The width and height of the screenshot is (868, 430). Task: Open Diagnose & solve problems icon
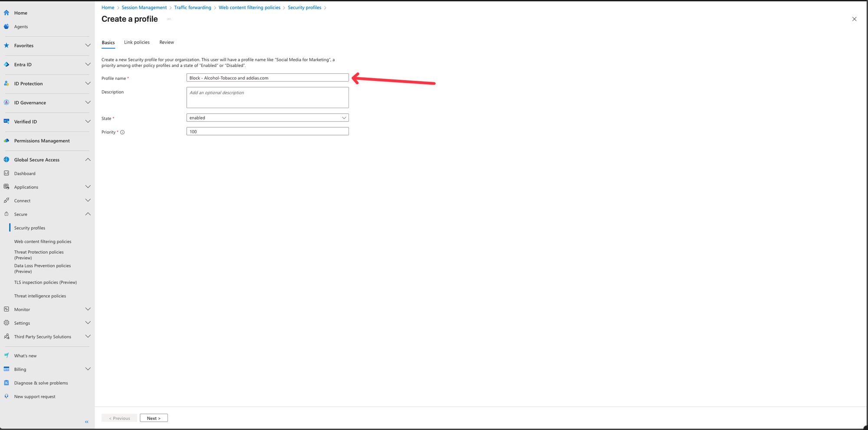(x=7, y=383)
